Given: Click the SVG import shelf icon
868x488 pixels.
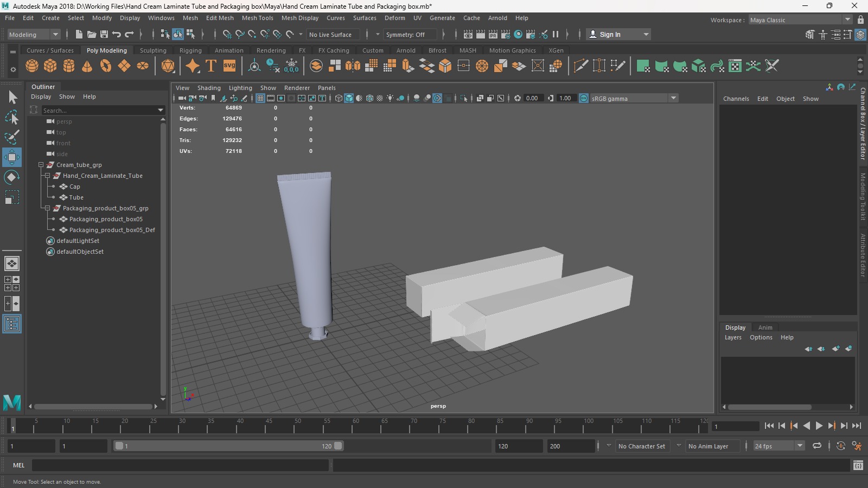Looking at the screenshot, I should tap(229, 66).
